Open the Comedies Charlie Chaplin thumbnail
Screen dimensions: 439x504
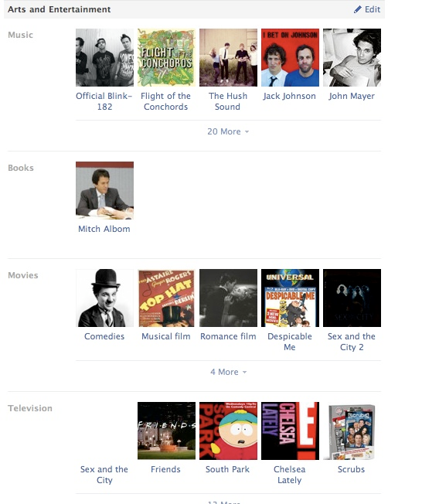click(x=104, y=298)
